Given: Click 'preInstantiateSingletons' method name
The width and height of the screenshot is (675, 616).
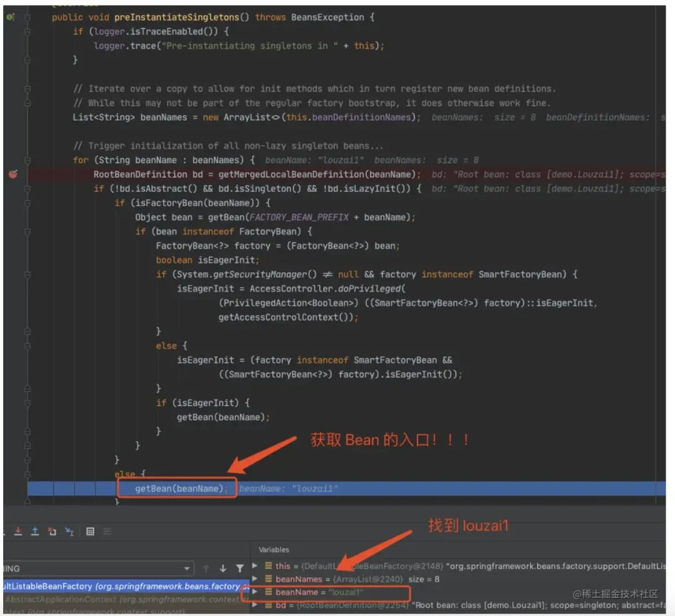Looking at the screenshot, I should 176,17.
